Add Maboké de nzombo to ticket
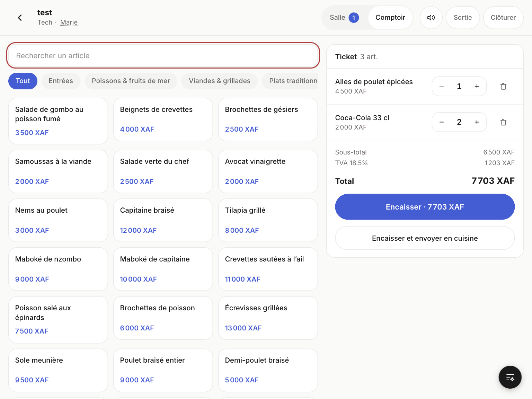The height and width of the screenshot is (399, 532). click(x=58, y=269)
